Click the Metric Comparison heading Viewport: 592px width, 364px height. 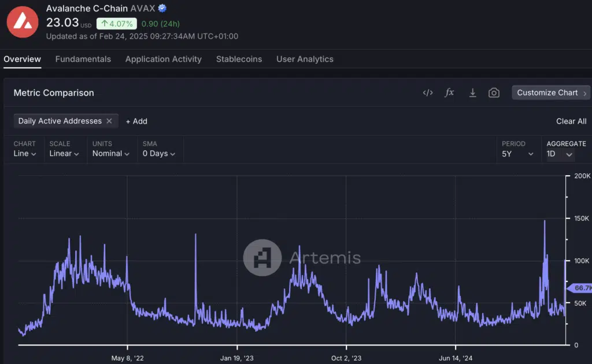coord(54,93)
